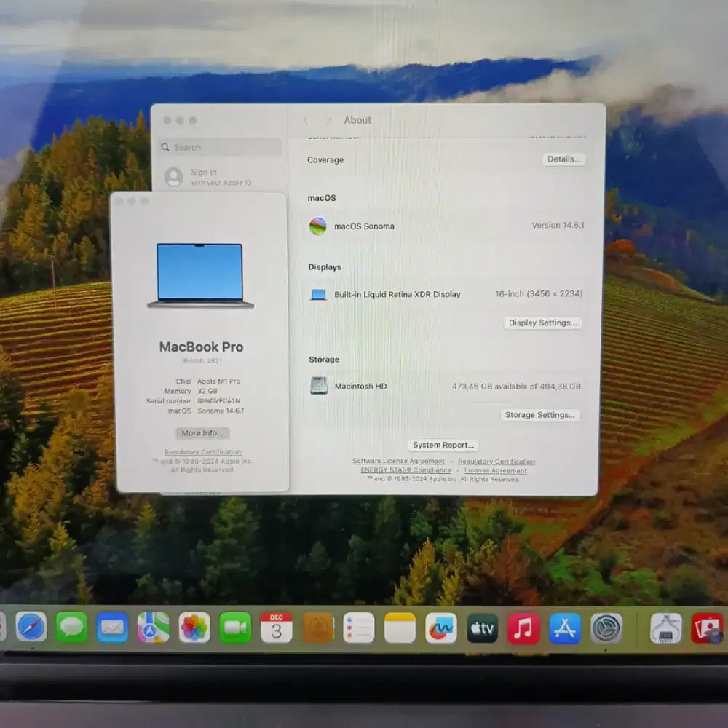Launch the Mail app
Screen dimensions: 728x728
click(112, 625)
